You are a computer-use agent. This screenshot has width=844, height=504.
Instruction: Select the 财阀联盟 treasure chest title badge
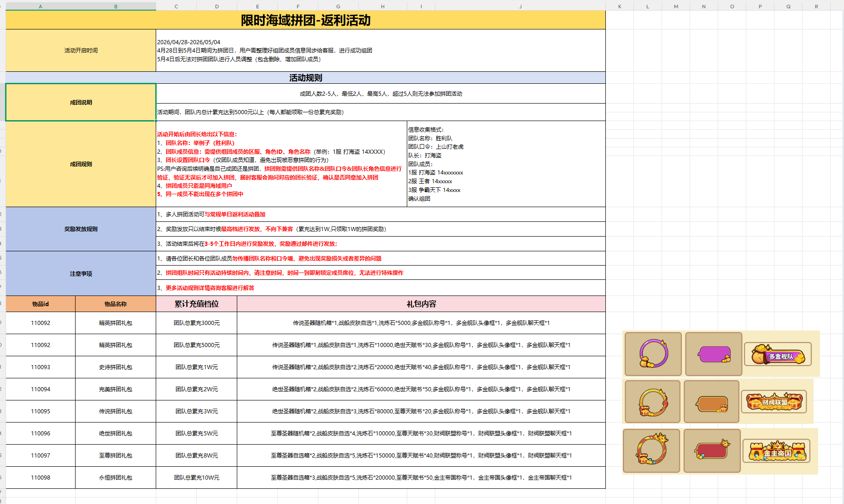pos(774,402)
